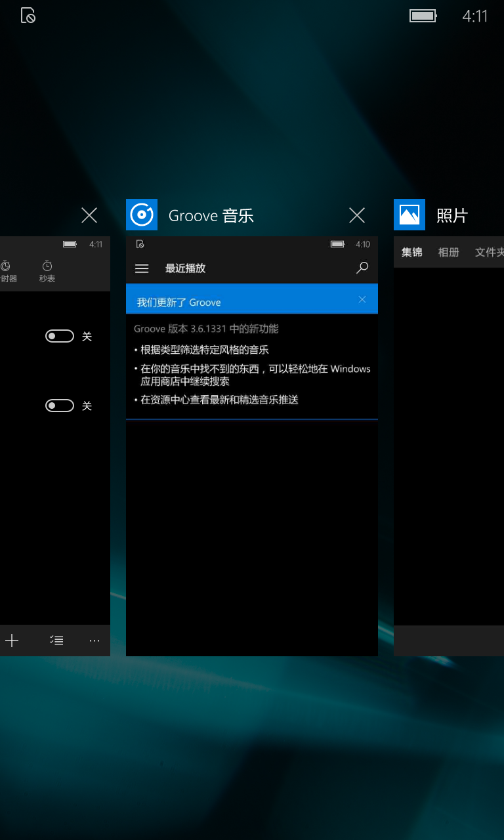The width and height of the screenshot is (504, 840).
Task: Open the select list icon in Alarms
Action: [x=56, y=640]
